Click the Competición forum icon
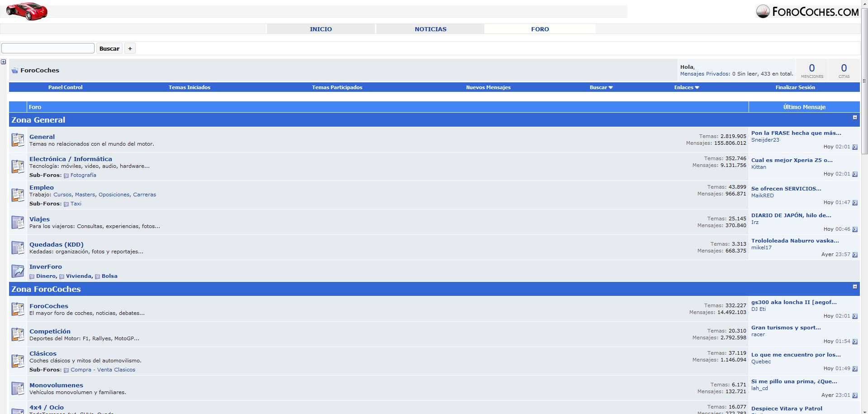Viewport: 868px width, 414px height. (18, 334)
